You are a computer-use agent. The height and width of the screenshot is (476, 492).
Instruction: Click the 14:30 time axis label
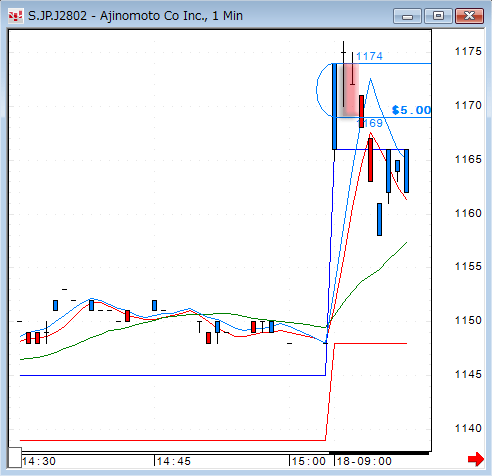pos(39,461)
